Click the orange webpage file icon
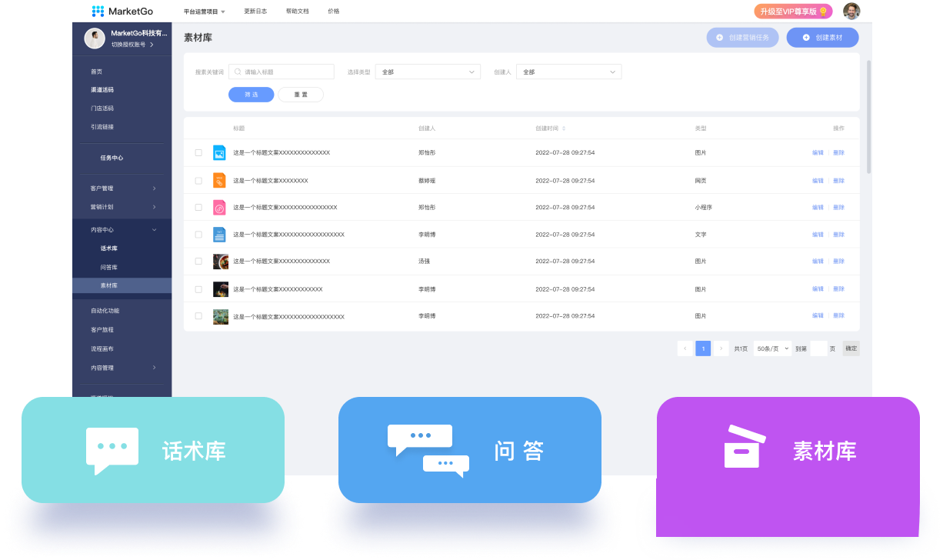The height and width of the screenshot is (560, 943). point(219,180)
